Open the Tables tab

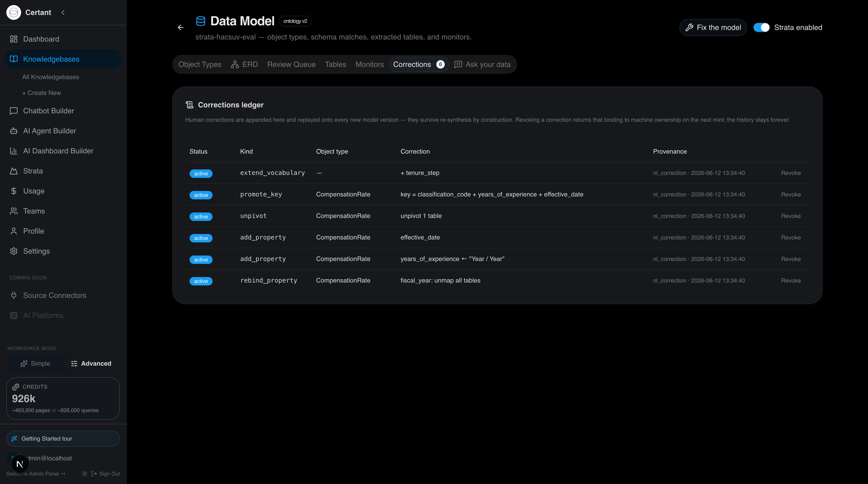[336, 64]
